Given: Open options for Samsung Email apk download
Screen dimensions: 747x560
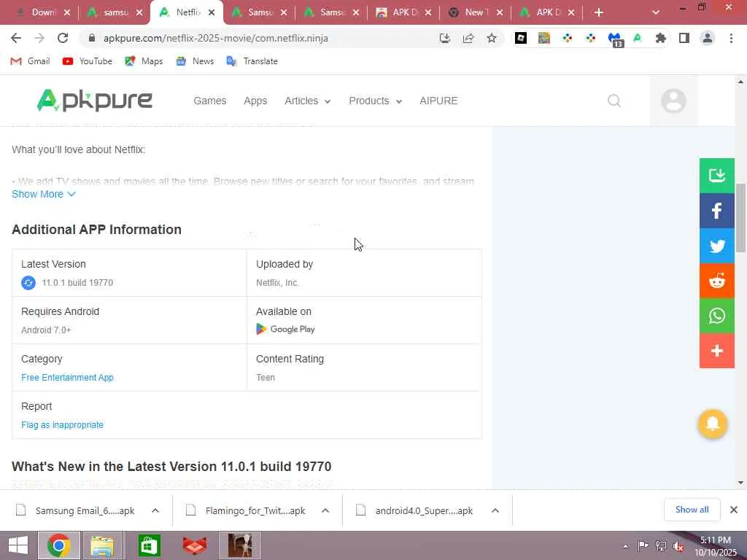Looking at the screenshot, I should click(x=155, y=510).
